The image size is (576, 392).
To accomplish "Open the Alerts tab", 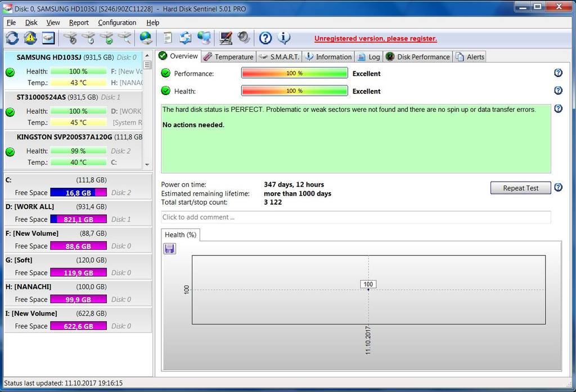I will [x=470, y=57].
